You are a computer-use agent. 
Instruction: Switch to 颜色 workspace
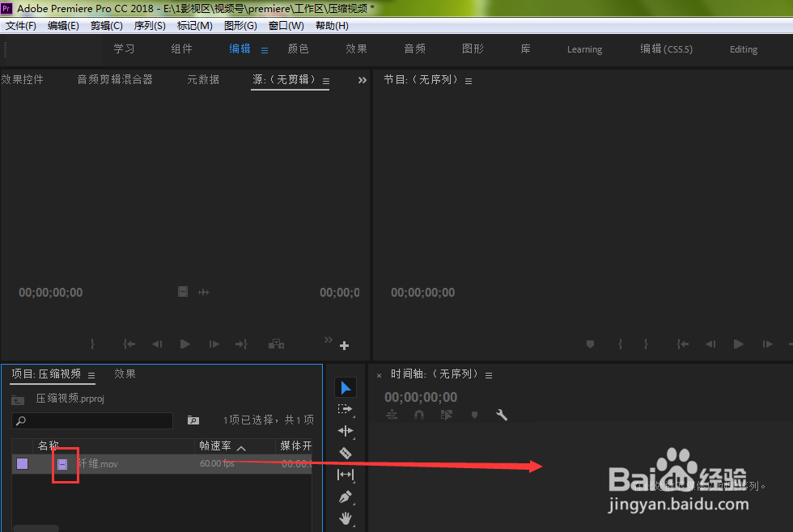click(x=298, y=49)
